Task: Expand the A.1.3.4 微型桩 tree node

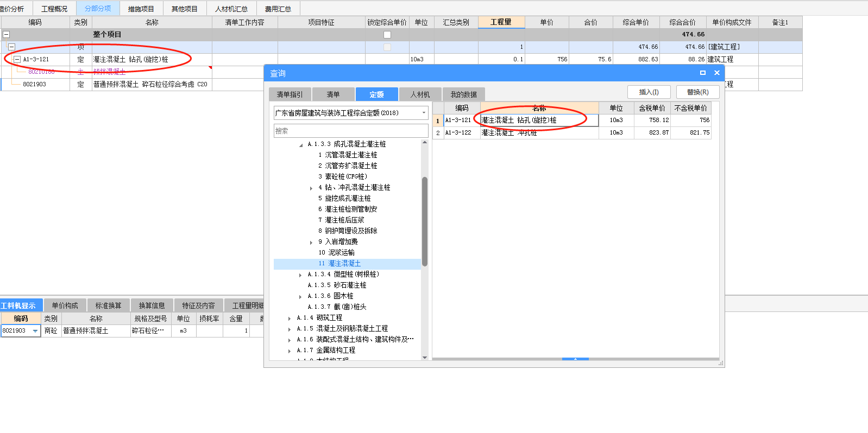Action: [x=301, y=275]
